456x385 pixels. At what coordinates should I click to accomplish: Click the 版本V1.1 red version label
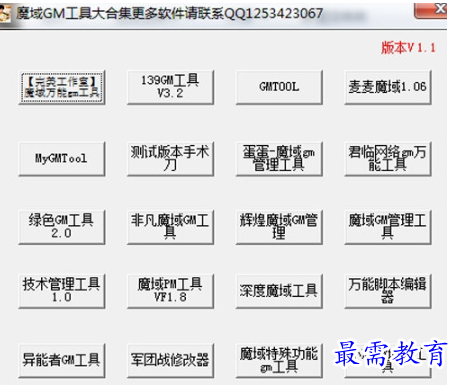[408, 48]
